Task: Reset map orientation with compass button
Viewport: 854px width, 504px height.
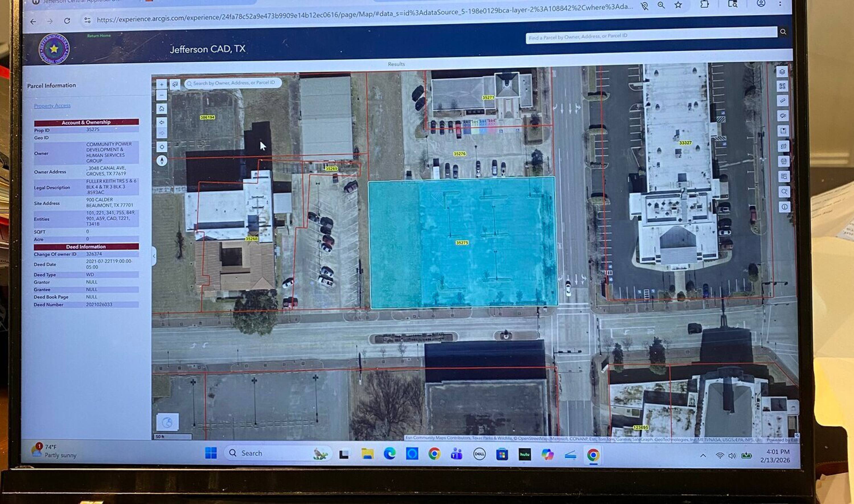Action: (x=162, y=160)
